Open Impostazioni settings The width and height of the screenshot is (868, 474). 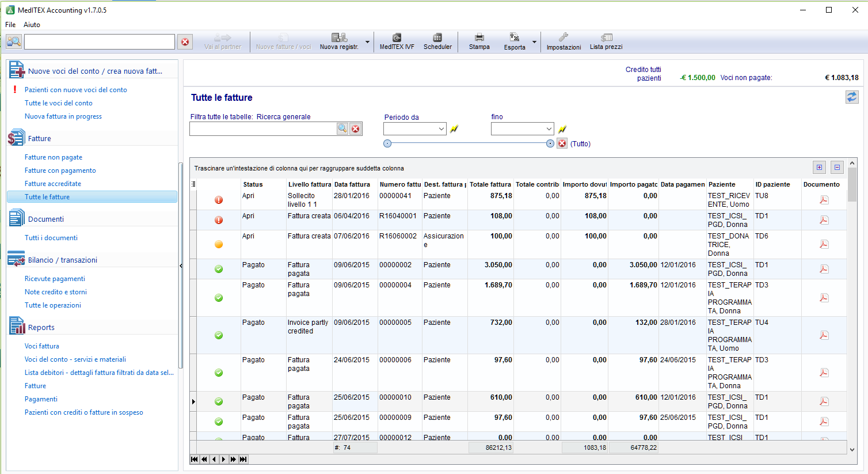click(x=564, y=41)
